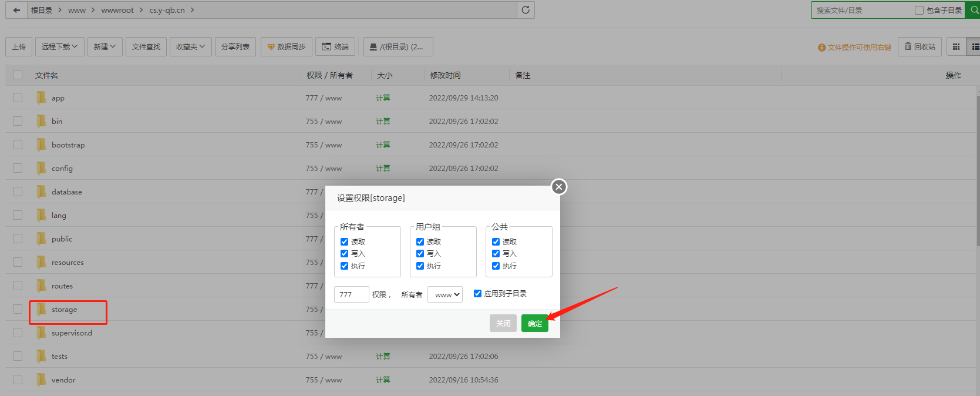Click the back arrow in path bar

tap(16, 10)
